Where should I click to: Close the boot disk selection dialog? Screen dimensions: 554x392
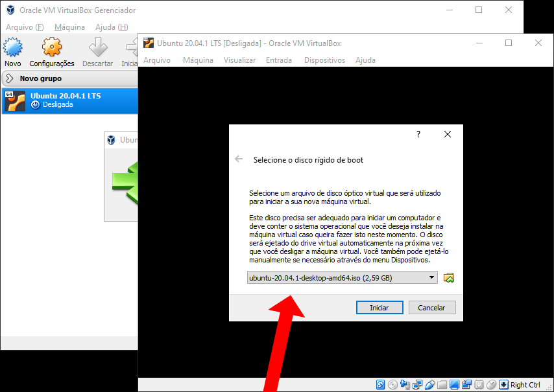point(448,134)
